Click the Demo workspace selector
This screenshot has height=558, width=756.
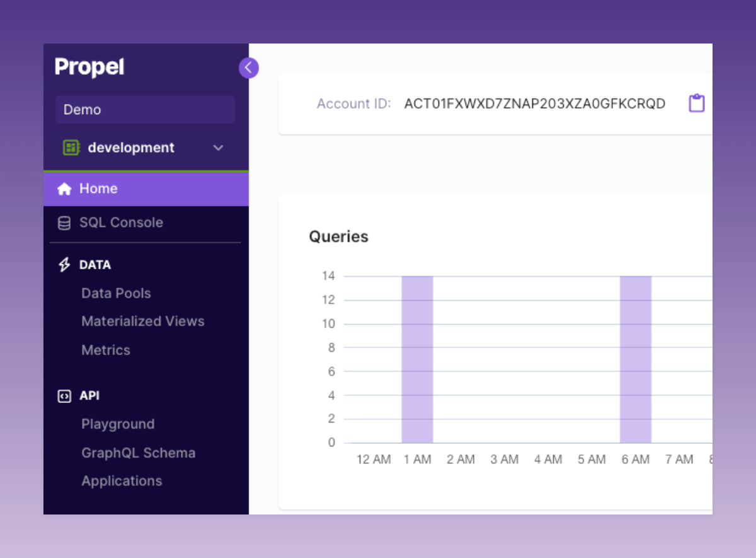pyautogui.click(x=145, y=109)
